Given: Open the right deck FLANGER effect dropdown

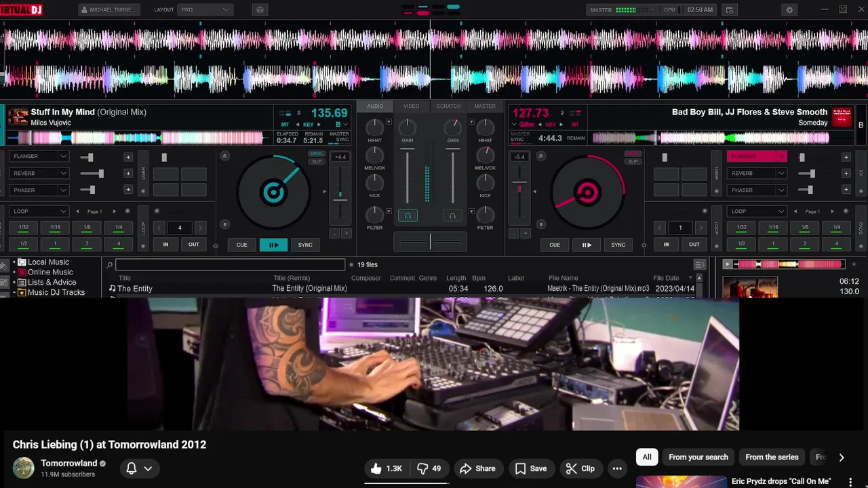Looking at the screenshot, I should [x=781, y=157].
